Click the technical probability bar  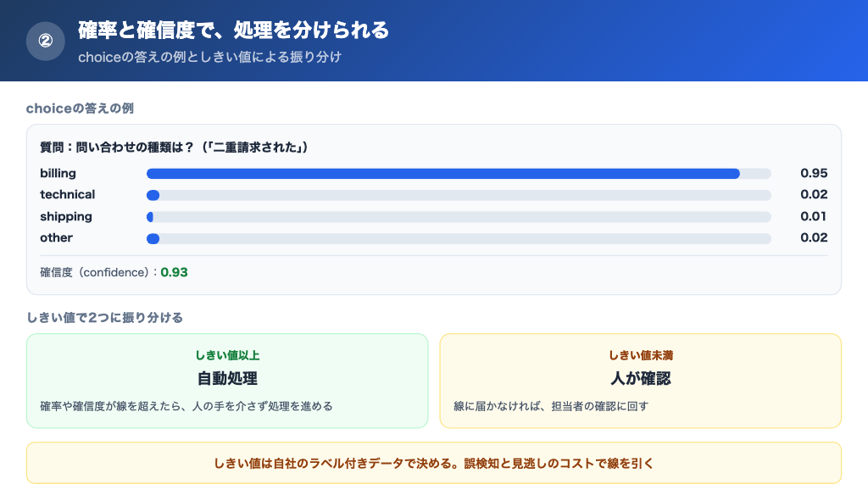pos(459,196)
